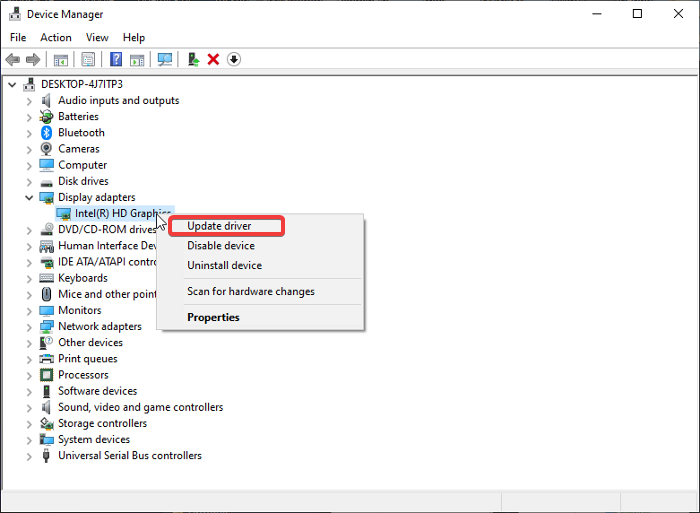The image size is (700, 513).
Task: Expand the Audio inputs and outputs node
Action: click(x=29, y=101)
